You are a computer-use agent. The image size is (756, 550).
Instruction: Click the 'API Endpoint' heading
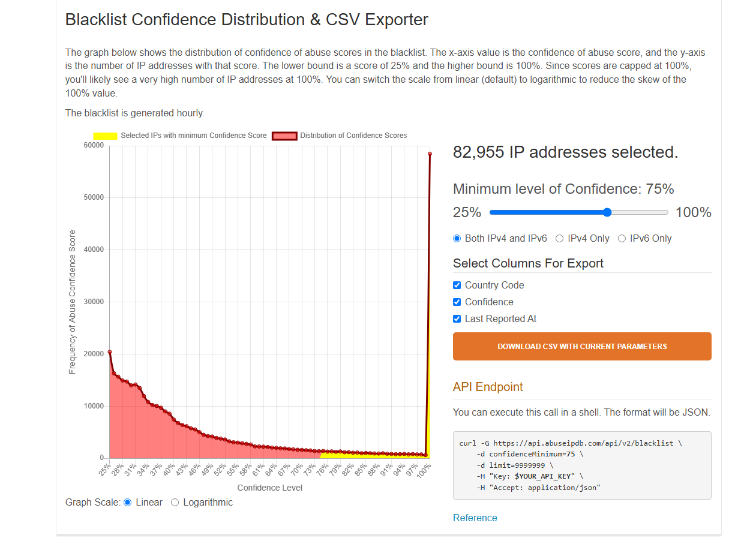[x=488, y=387]
